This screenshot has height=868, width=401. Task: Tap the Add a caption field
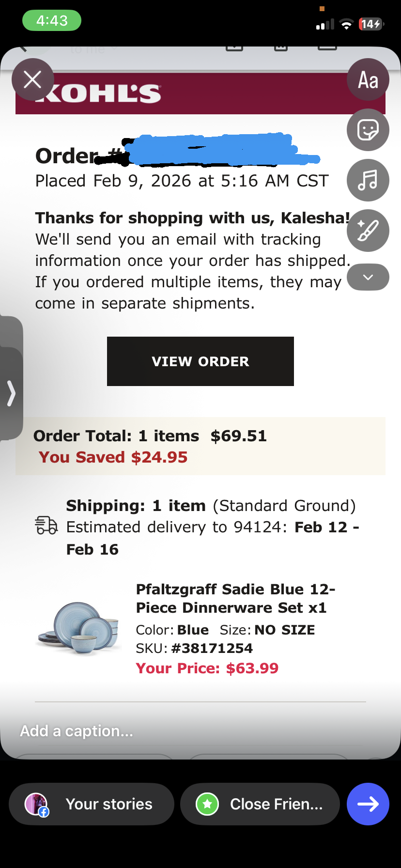(x=77, y=731)
